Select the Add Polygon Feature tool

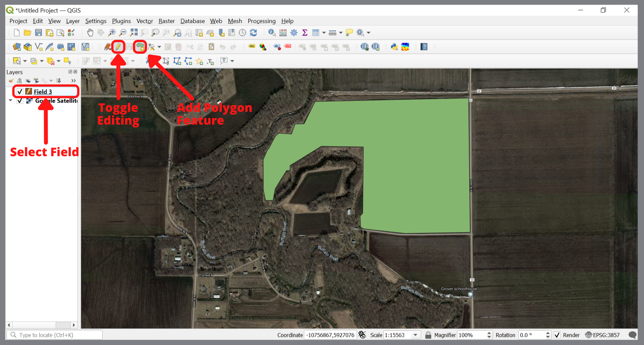(x=140, y=46)
